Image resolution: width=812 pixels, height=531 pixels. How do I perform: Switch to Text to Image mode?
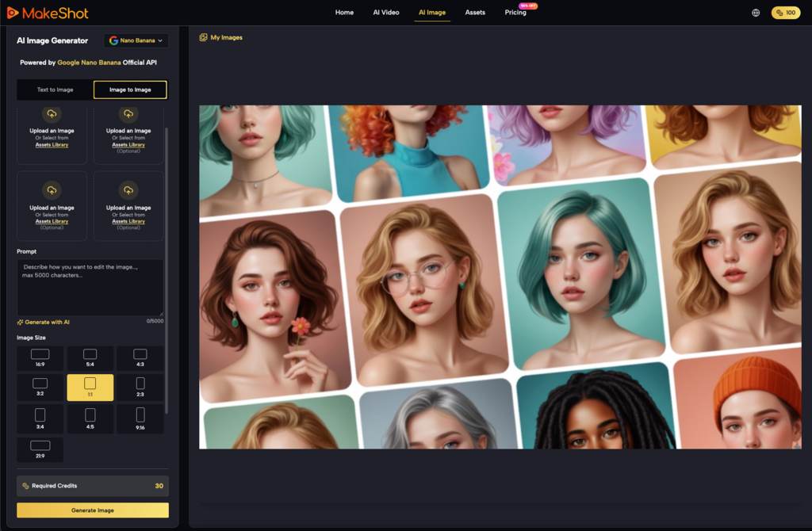55,90
